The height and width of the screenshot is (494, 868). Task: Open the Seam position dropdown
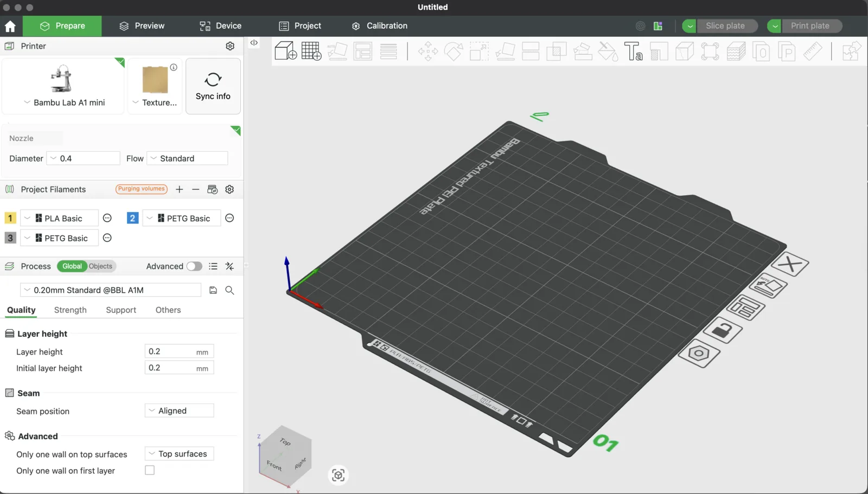click(178, 410)
